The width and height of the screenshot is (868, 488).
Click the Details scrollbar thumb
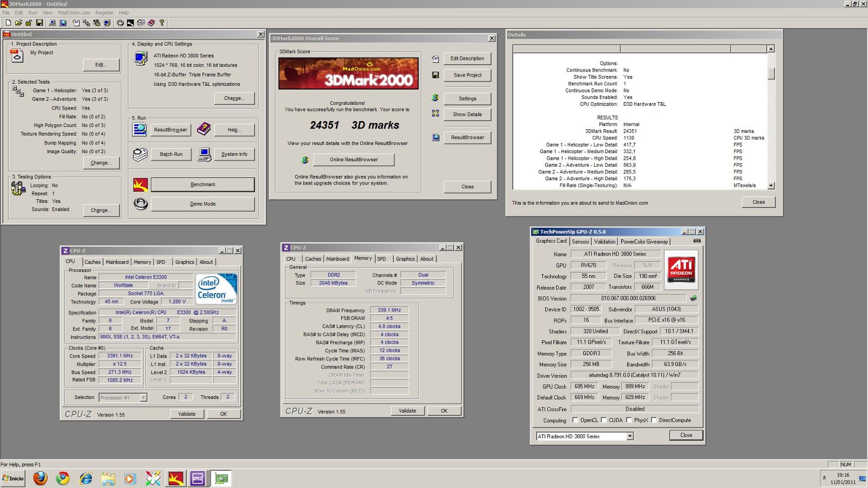click(771, 73)
